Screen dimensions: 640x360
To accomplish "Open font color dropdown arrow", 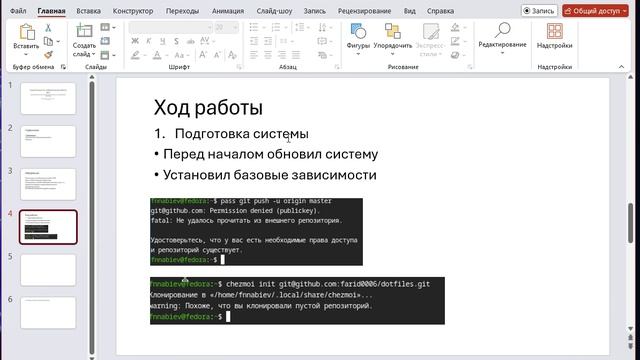I will [x=167, y=55].
